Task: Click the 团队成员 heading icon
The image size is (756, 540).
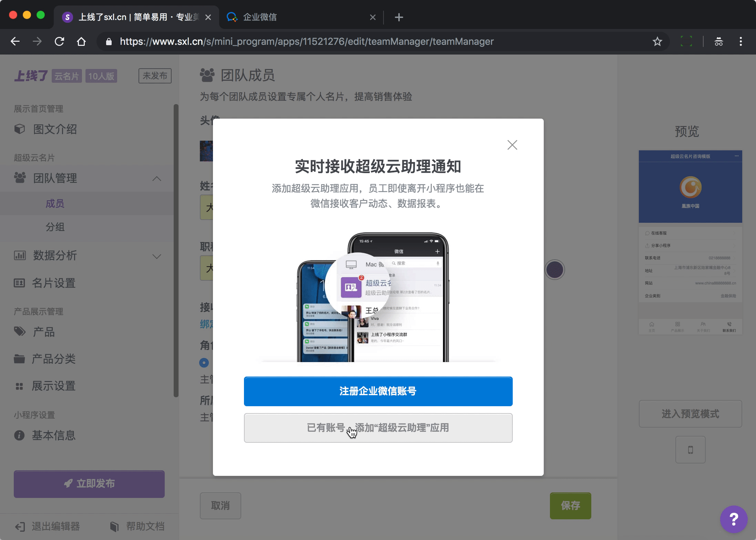Action: pos(207,75)
